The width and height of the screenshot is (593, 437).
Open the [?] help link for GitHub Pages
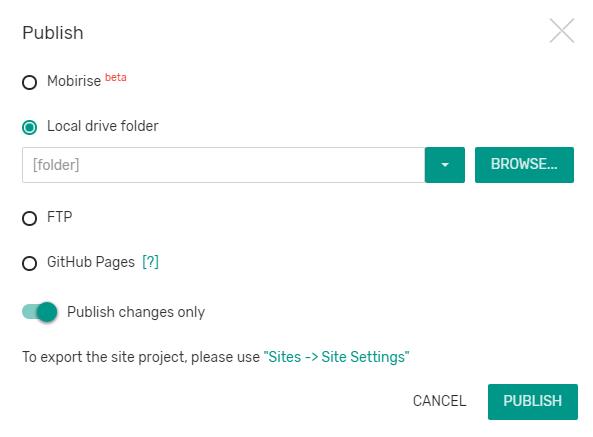click(151, 262)
